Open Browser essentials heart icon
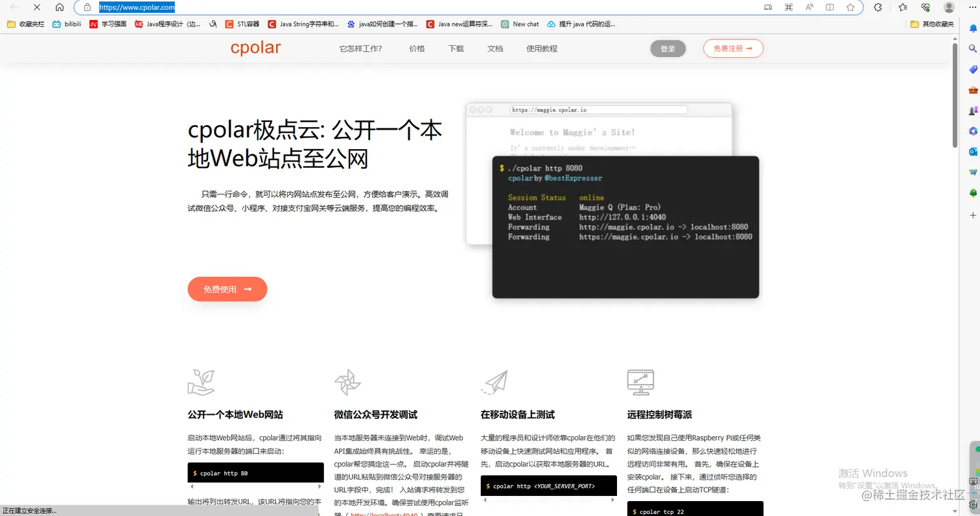The width and height of the screenshot is (980, 516). pyautogui.click(x=926, y=7)
